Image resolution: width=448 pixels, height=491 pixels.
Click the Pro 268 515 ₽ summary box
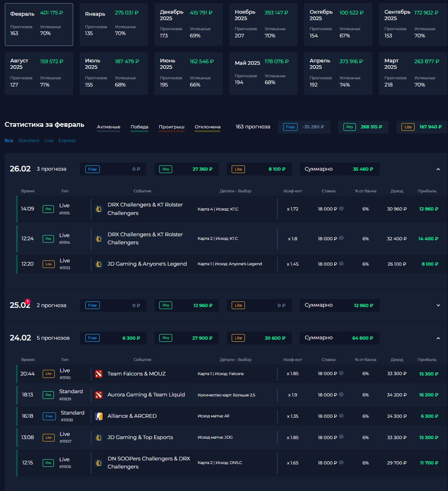(363, 127)
